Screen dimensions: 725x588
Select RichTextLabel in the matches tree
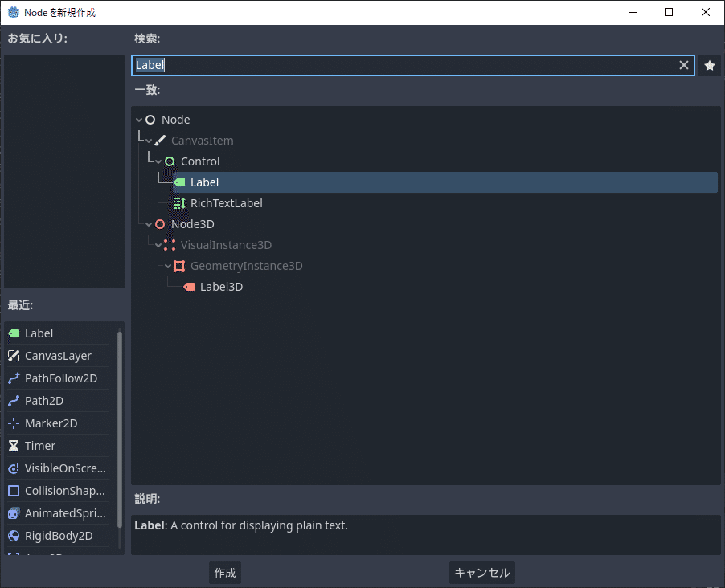226,203
